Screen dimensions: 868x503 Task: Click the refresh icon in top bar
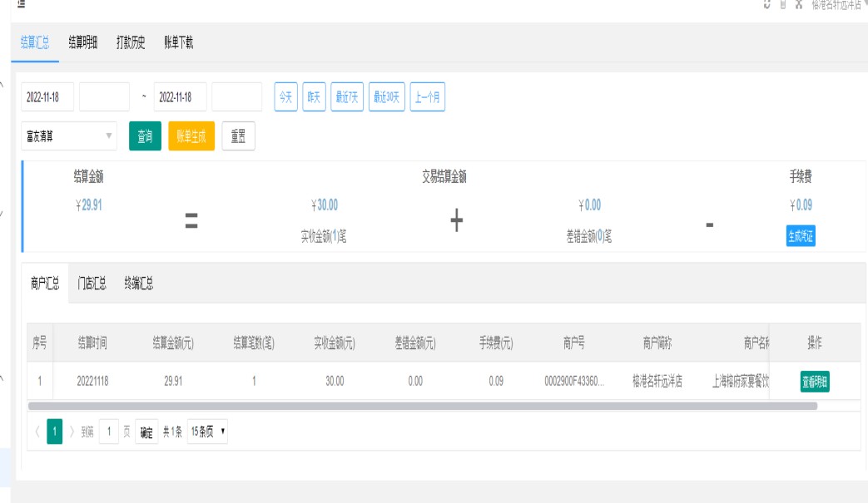tap(766, 4)
